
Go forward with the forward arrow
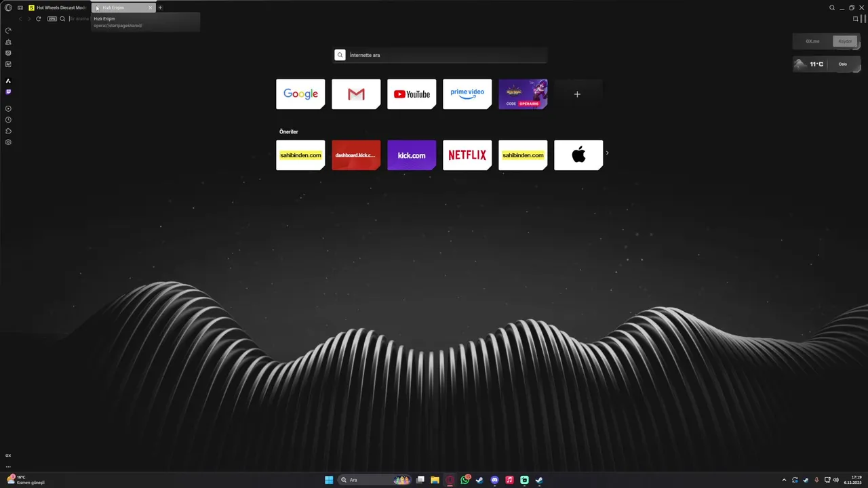(29, 19)
